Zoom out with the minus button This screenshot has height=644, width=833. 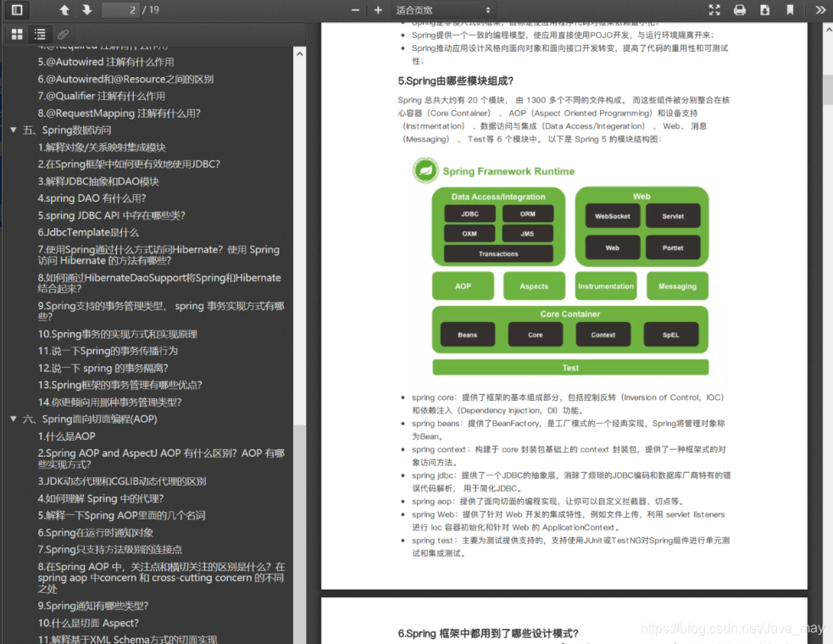pyautogui.click(x=355, y=10)
